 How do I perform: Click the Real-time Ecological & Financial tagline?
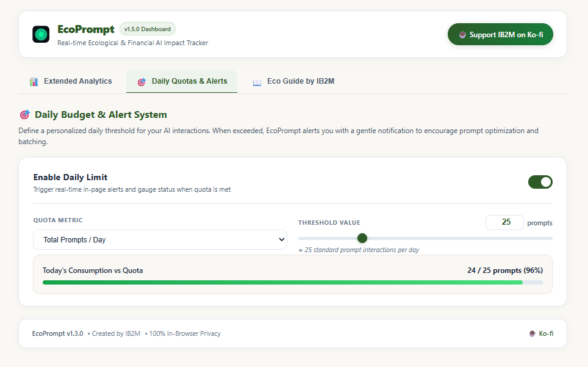point(133,43)
